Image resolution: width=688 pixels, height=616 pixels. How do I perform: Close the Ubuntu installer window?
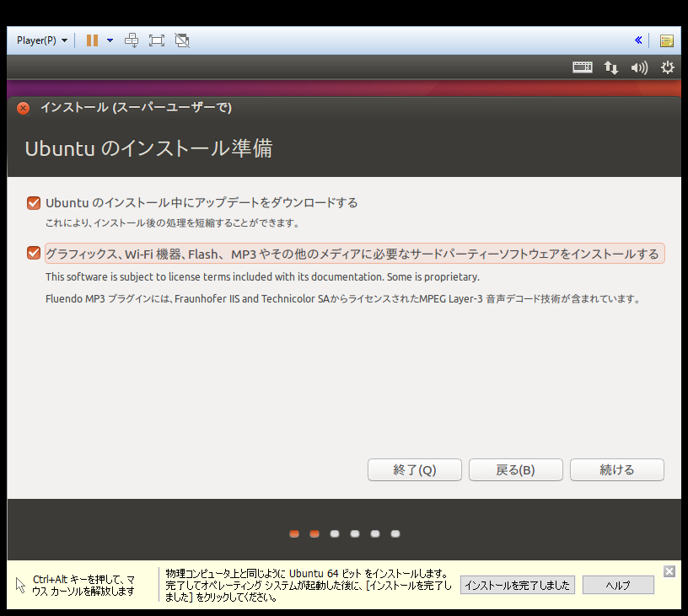pos(24,108)
